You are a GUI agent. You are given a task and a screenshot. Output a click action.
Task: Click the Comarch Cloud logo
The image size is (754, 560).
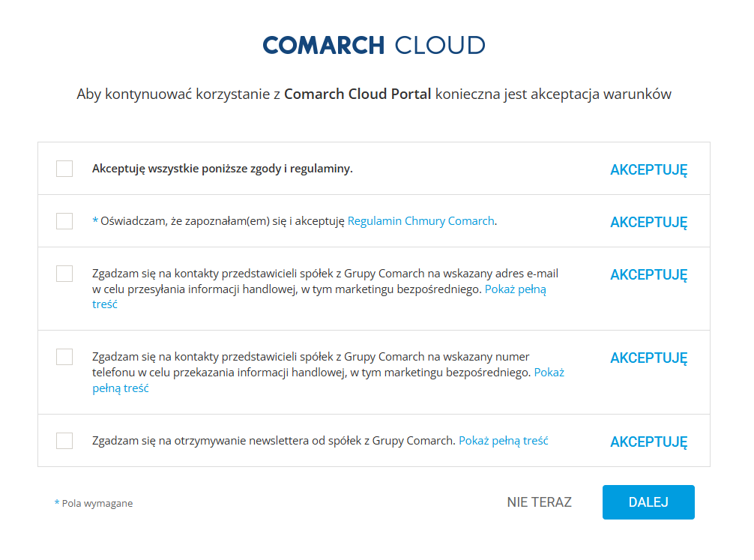[374, 46]
